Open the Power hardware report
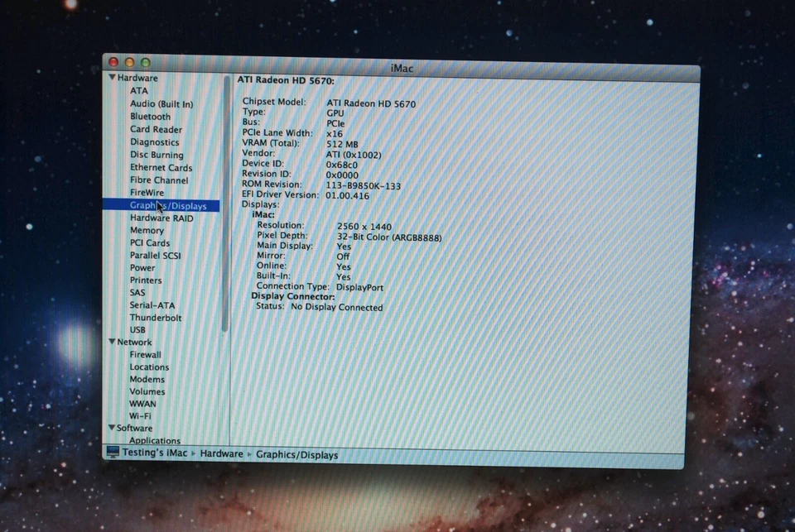This screenshot has height=532, width=795. 142,267
